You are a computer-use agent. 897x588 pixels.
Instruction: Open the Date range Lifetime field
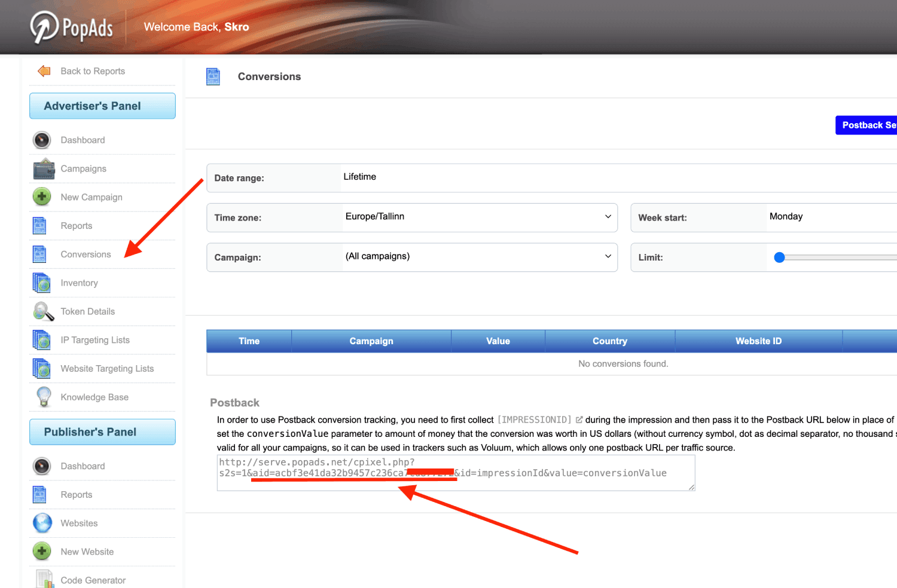(x=619, y=177)
